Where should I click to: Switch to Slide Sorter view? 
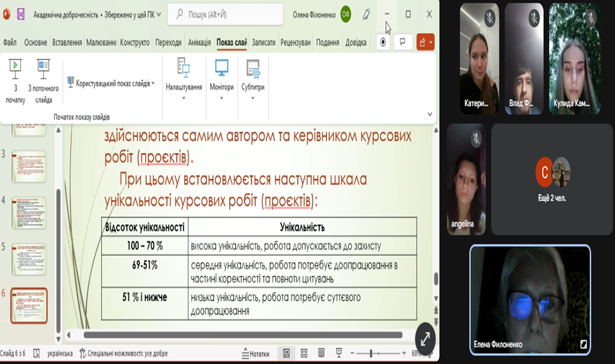[304, 353]
